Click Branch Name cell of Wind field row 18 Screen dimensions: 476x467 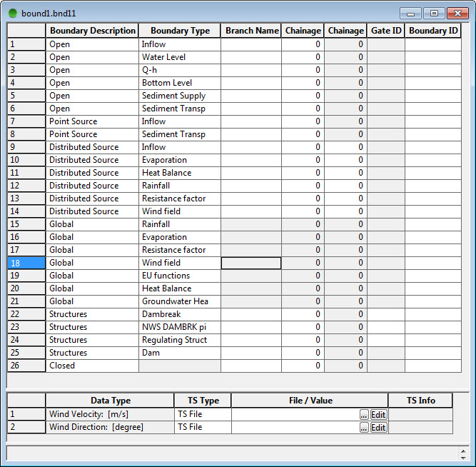251,263
